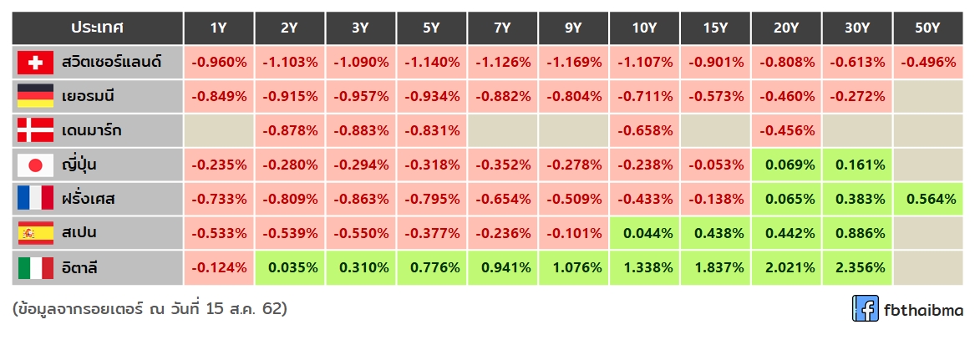Click the Facebook logo icon
Viewport: 980px width, 345px height.
pyautogui.click(x=865, y=309)
